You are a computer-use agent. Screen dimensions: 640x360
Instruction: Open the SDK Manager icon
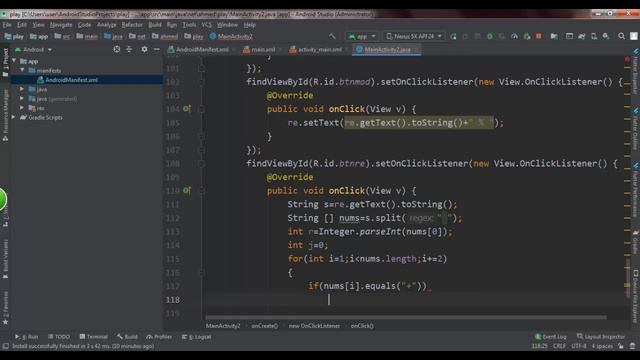606,36
